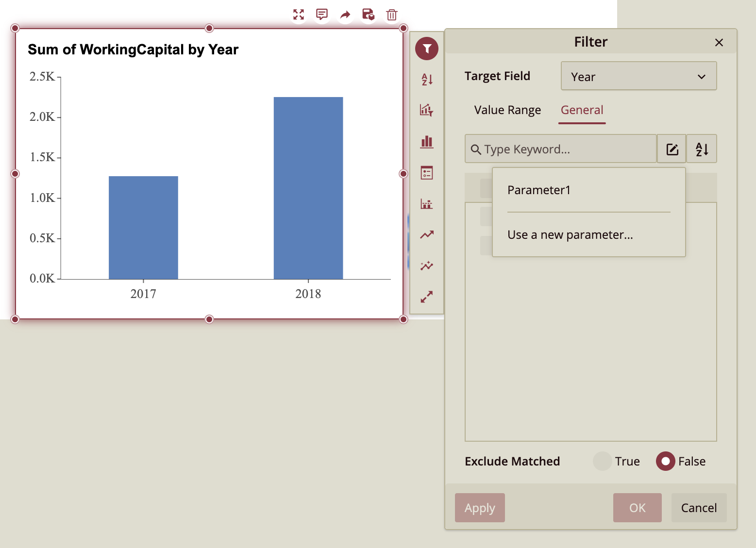Select the General tab in the Filter panel
The image size is (756, 548).
point(582,110)
